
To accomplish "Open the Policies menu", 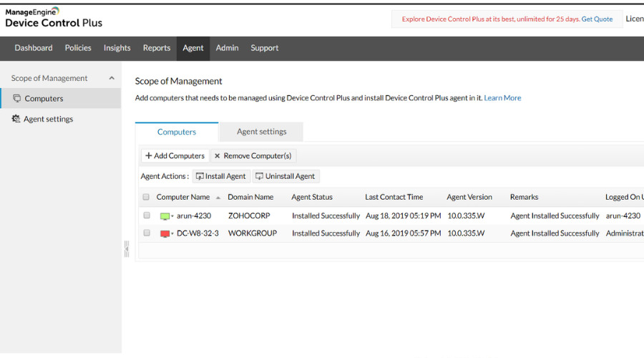I will click(x=78, y=48).
